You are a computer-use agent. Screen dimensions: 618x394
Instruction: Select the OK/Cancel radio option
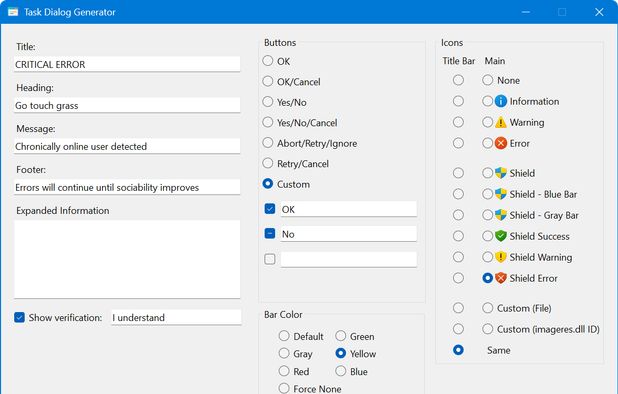pos(268,81)
